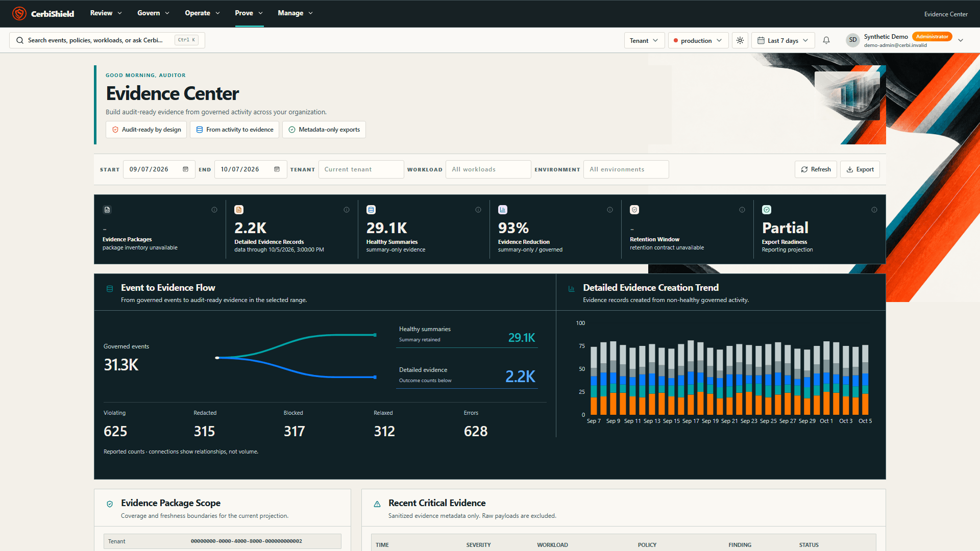Viewport: 980px width, 551px height.
Task: Click the WORKLOAD column header
Action: click(552, 545)
